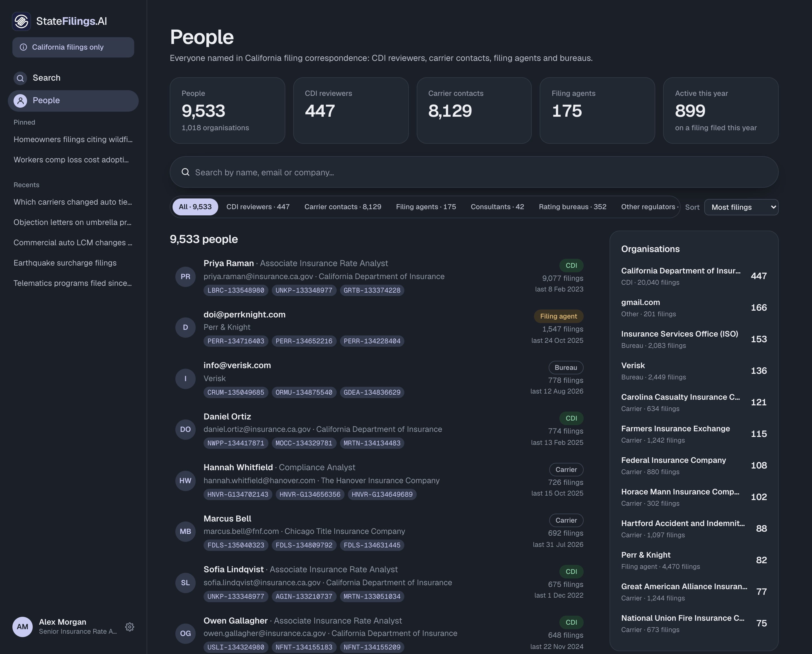
Task: Click the info icon beside California filings only
Action: (x=23, y=47)
